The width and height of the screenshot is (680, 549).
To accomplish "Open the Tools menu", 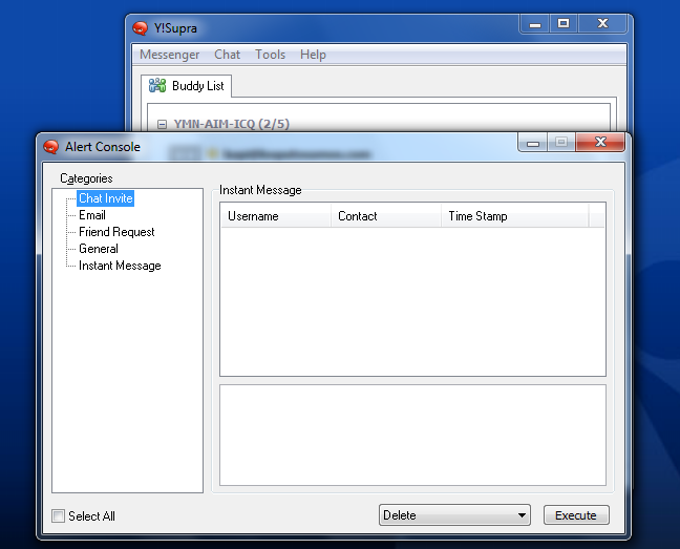I will point(270,55).
